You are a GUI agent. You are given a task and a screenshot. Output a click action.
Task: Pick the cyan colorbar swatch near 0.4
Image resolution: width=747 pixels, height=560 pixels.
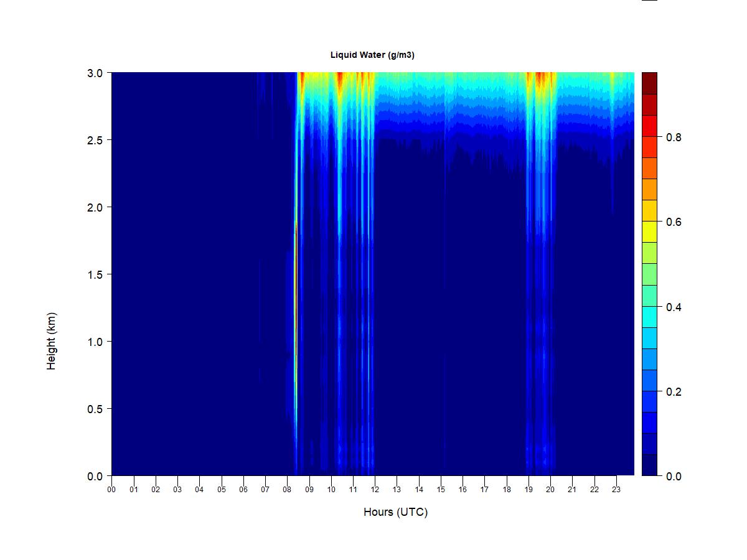coord(649,316)
